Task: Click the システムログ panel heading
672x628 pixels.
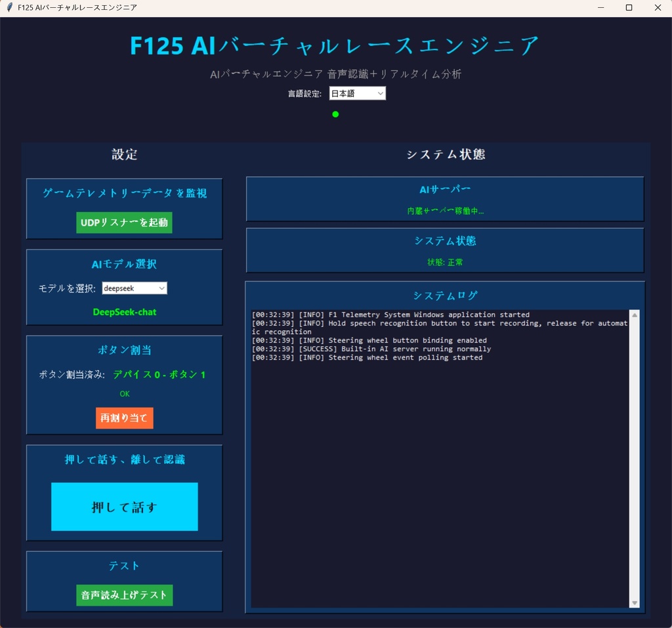Action: click(445, 295)
